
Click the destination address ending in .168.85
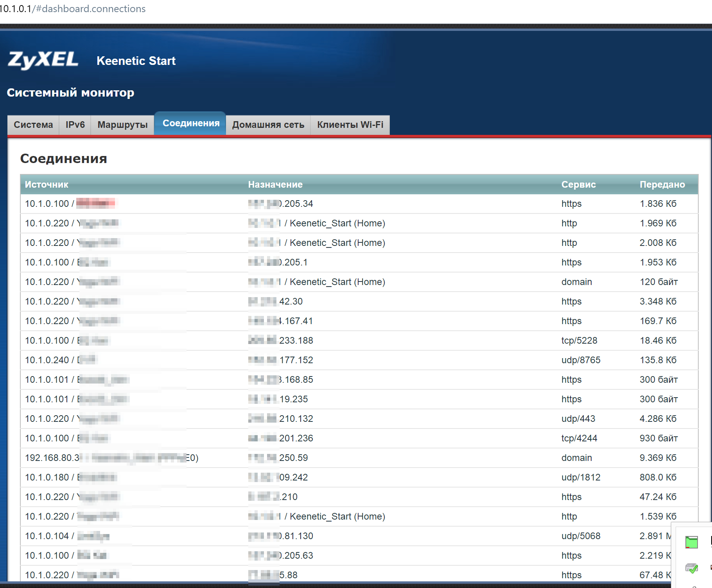tap(281, 380)
